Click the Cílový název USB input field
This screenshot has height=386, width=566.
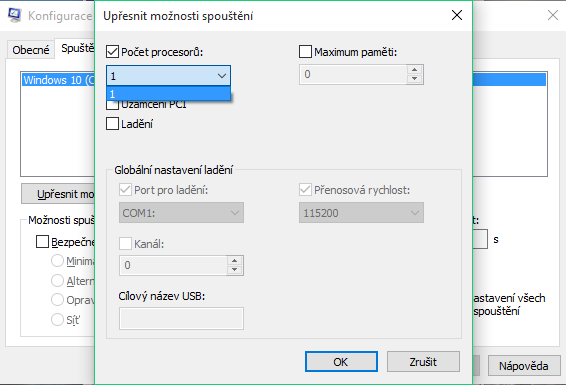pyautogui.click(x=181, y=318)
